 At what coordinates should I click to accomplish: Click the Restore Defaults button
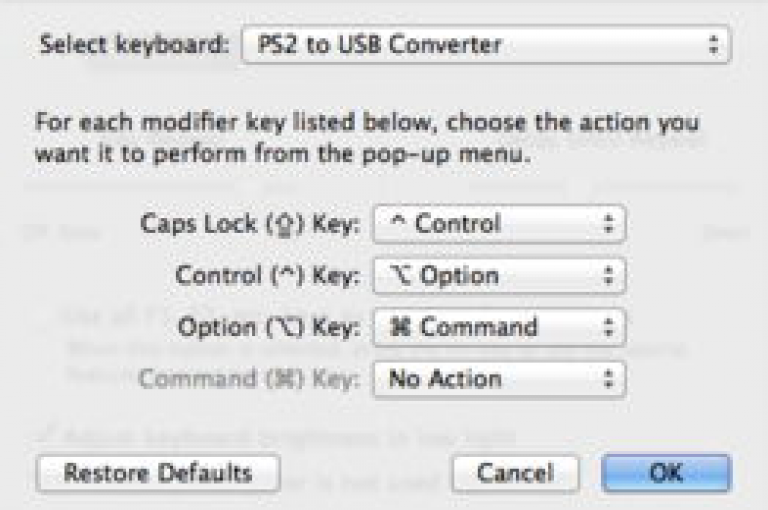point(158,473)
